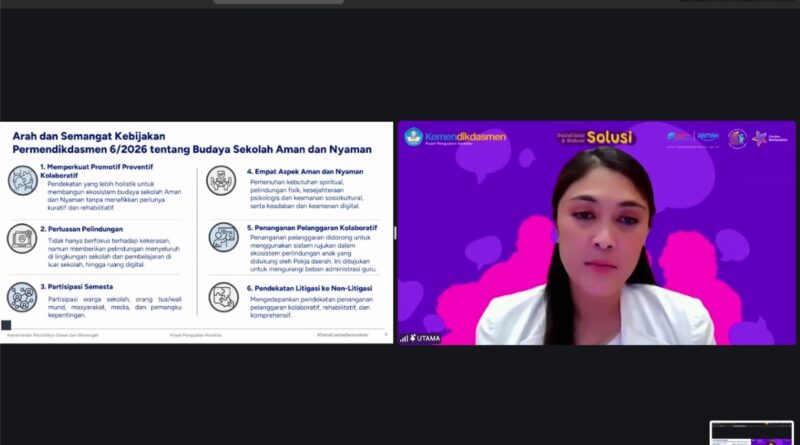The width and height of the screenshot is (800, 445).
Task: Click the icon beside Penanganan Pelanggaran Kolaboratif
Action: coord(221,237)
